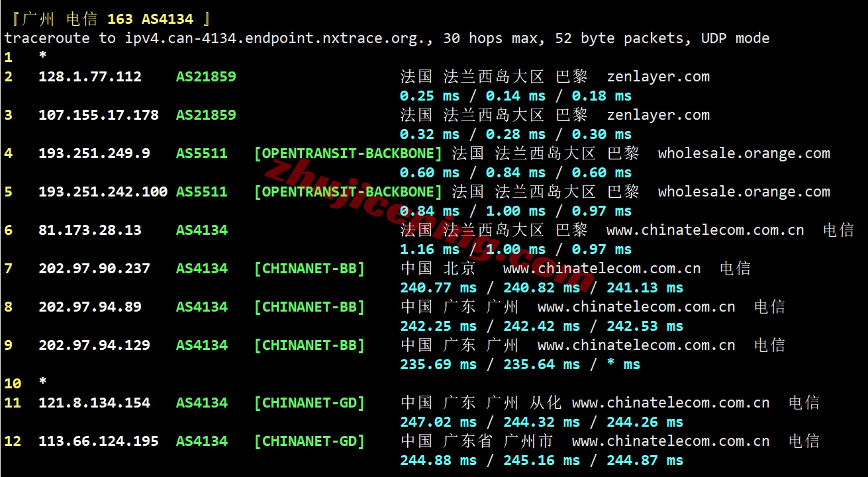Select zenlayer.com on the 107.155.17.178 row
868x477 pixels.
tap(658, 115)
